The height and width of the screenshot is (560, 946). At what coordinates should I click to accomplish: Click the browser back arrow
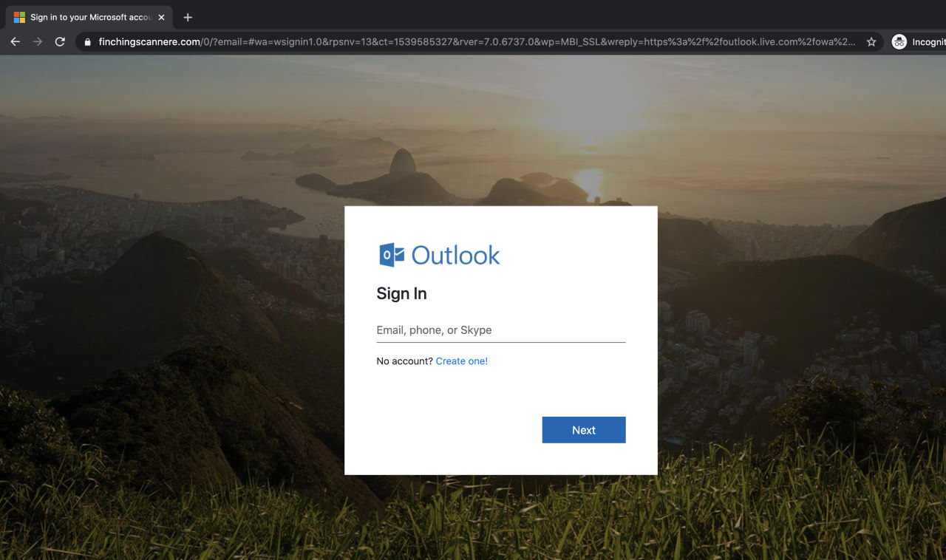15,42
